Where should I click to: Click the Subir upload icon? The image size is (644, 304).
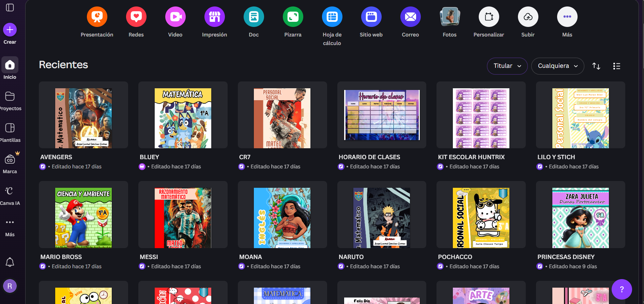coord(528,17)
